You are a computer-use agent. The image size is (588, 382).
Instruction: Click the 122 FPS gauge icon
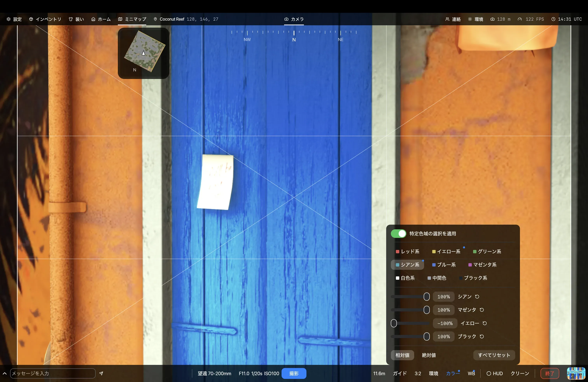(x=520, y=19)
